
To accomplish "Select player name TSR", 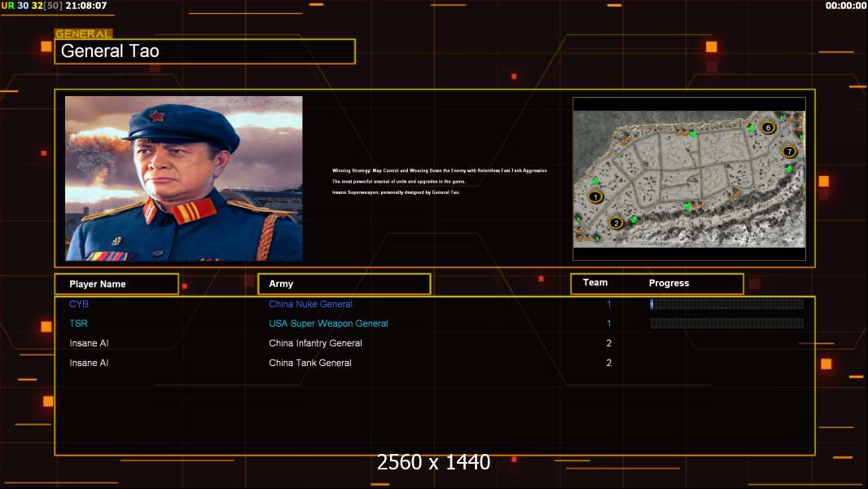I will point(79,324).
